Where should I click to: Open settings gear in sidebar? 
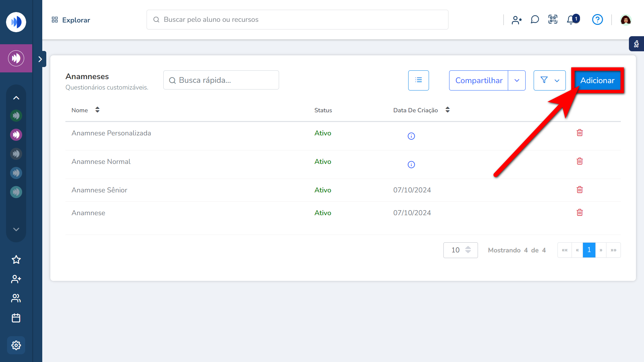click(x=16, y=345)
